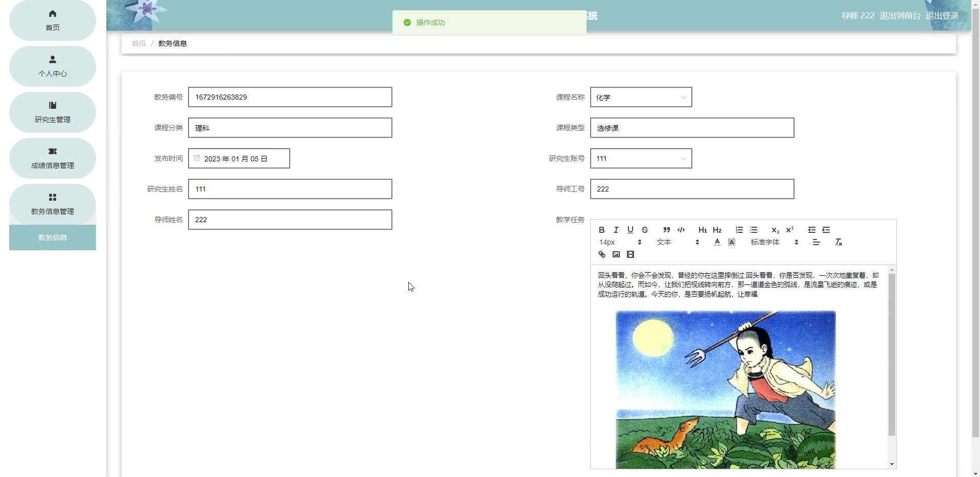
Task: Click the 操作成功 notification message
Action: pos(489,22)
